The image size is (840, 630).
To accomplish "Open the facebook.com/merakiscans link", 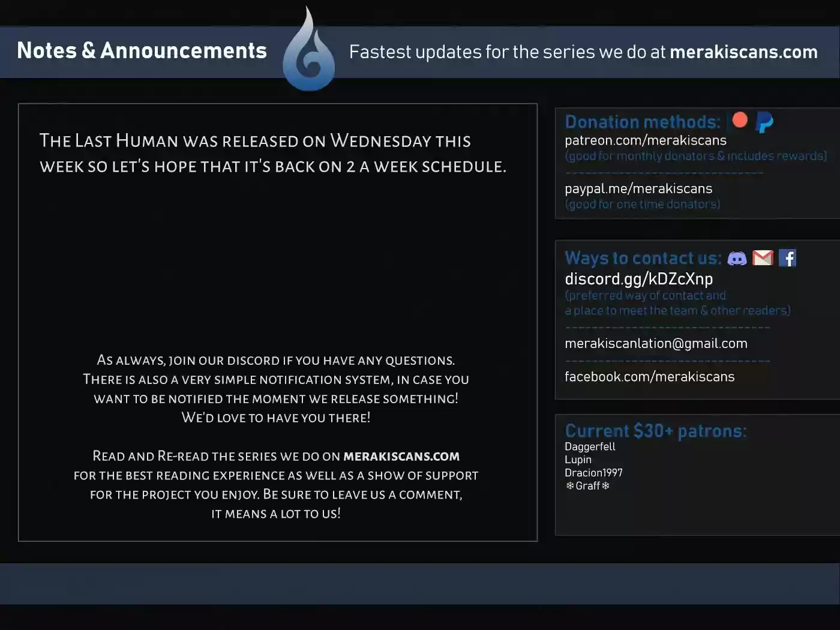I will 649,376.
